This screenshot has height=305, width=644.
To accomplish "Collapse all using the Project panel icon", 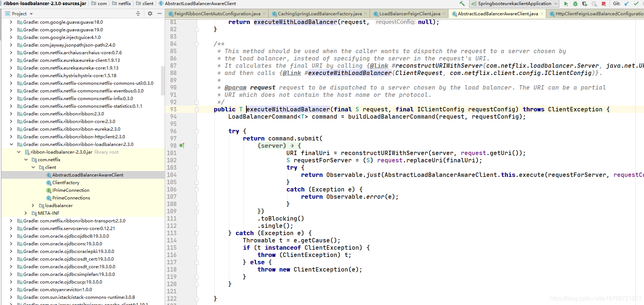I will tap(138, 13).
